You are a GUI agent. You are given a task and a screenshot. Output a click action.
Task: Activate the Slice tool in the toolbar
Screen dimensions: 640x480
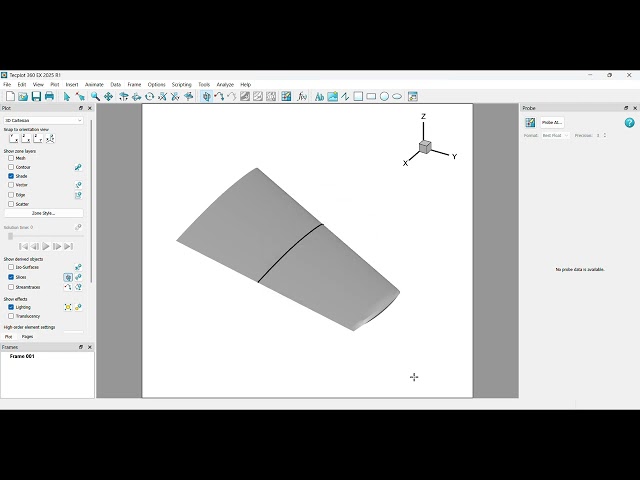pos(207,96)
